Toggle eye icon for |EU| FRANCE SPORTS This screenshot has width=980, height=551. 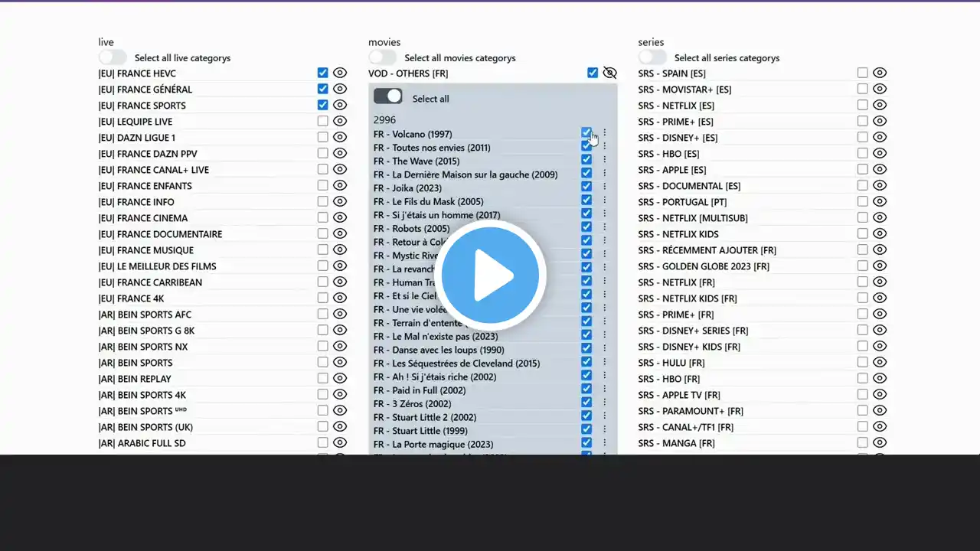340,105
